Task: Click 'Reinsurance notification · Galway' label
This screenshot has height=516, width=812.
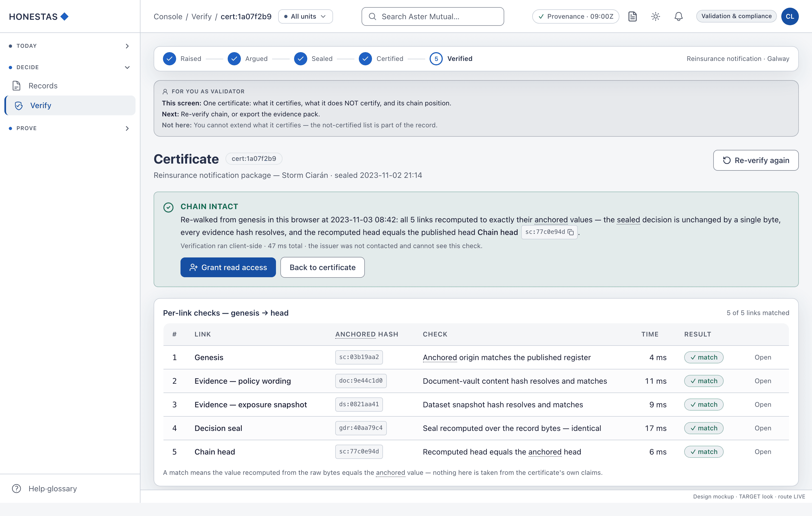Action: click(738, 58)
